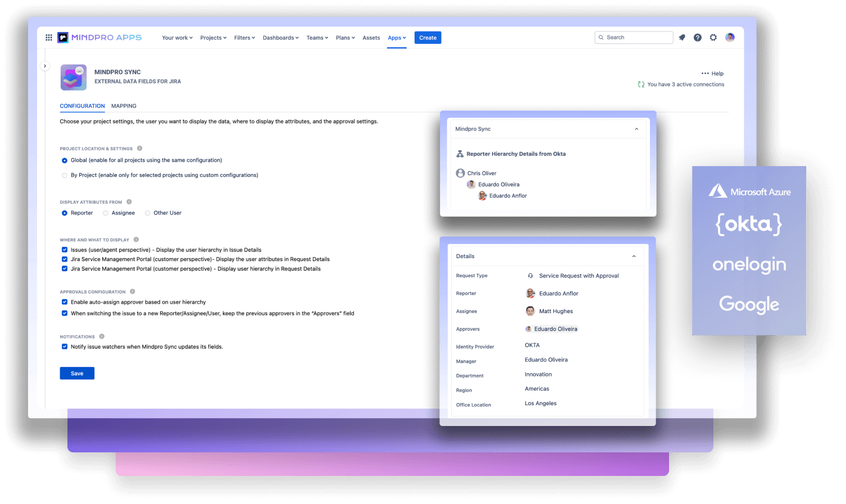Open the Filters dropdown
This screenshot has width=846, height=504.
[x=244, y=38]
